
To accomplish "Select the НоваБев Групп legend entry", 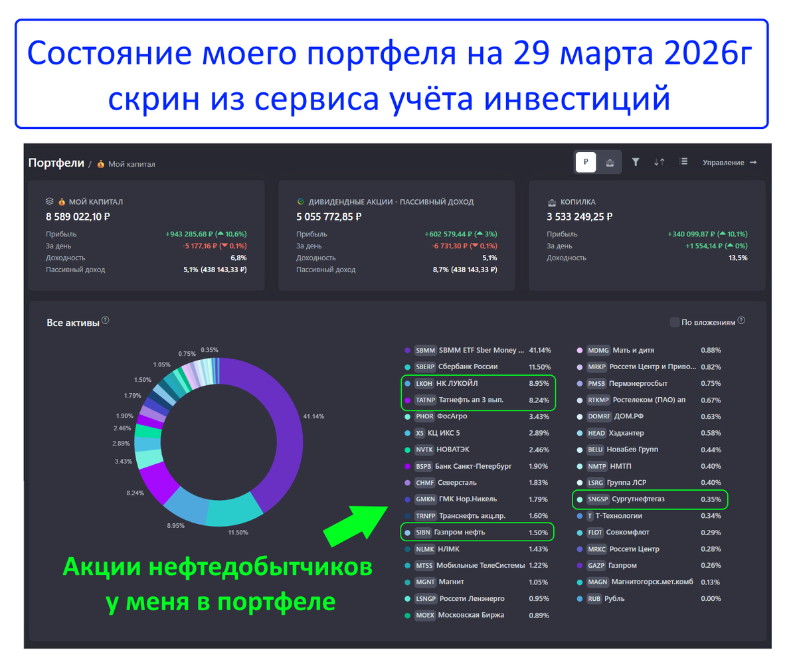I will click(x=649, y=450).
